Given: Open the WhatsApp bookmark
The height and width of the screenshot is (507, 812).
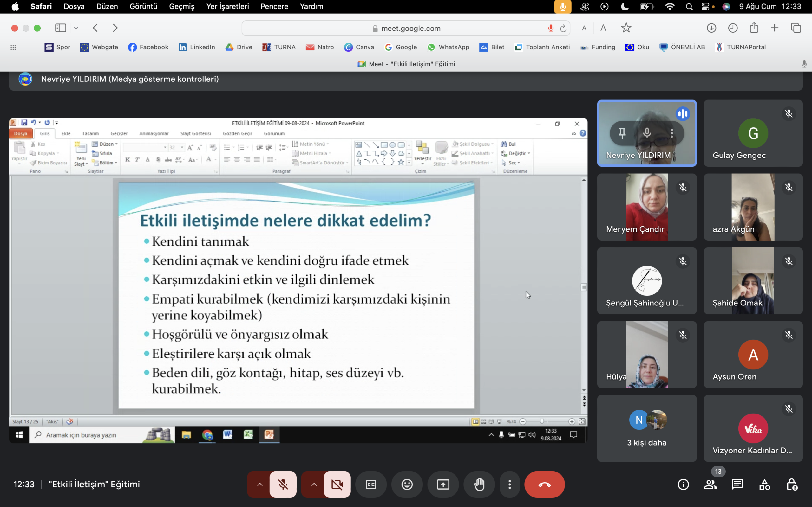Looking at the screenshot, I should pyautogui.click(x=448, y=47).
